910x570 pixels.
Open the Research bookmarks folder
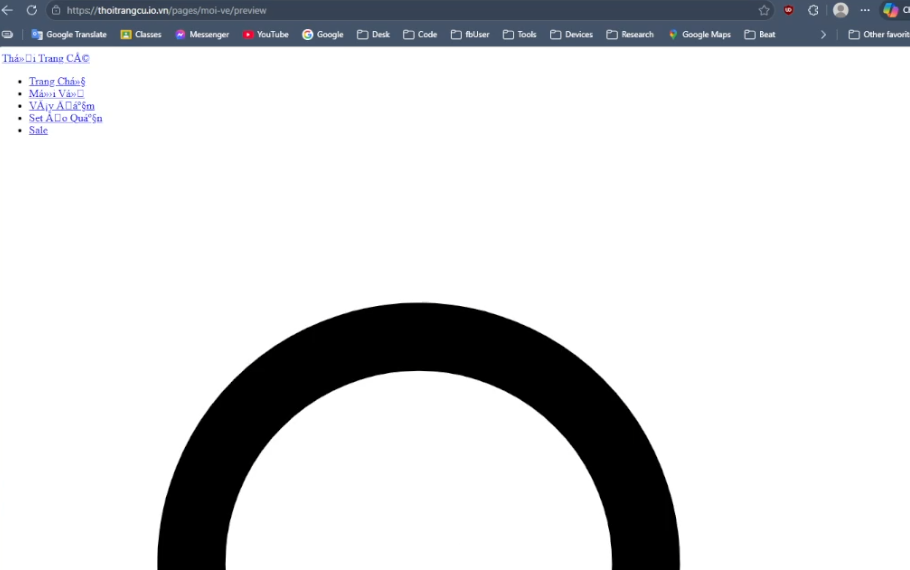point(630,34)
